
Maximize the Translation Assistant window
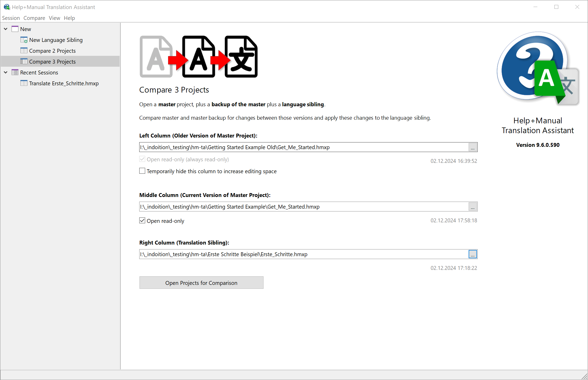556,7
